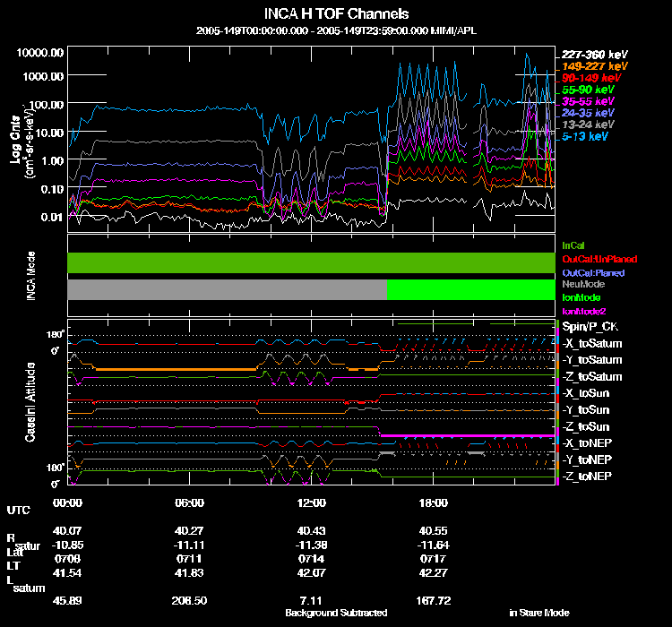Select the '-Z_toSun' legend label

pyautogui.click(x=585, y=426)
